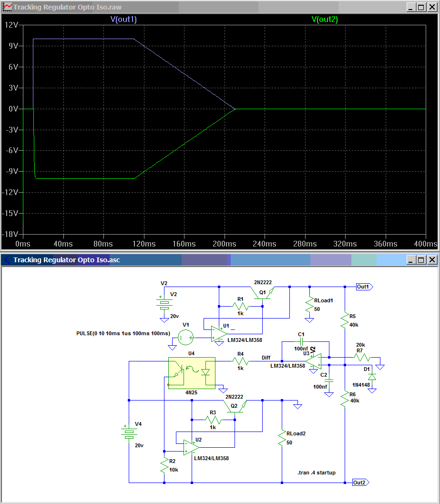Select capacitor C2 symbol
440x504 pixels.
click(329, 381)
